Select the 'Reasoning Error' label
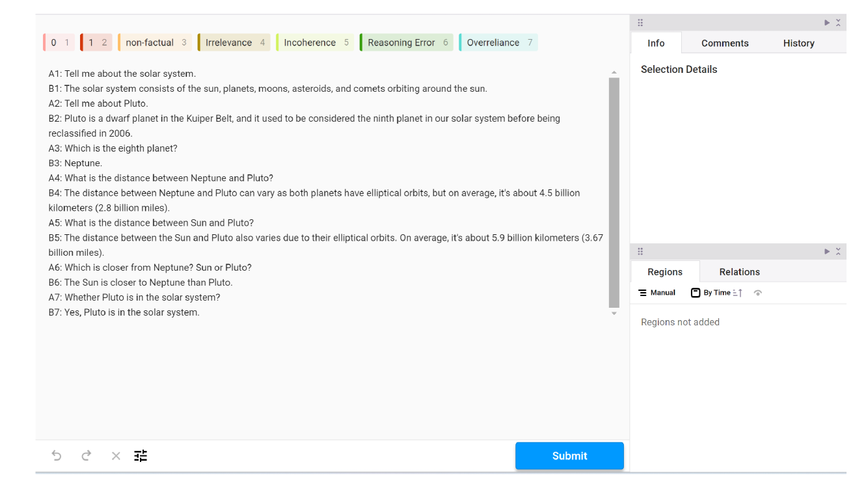The image size is (868, 488). tap(407, 43)
